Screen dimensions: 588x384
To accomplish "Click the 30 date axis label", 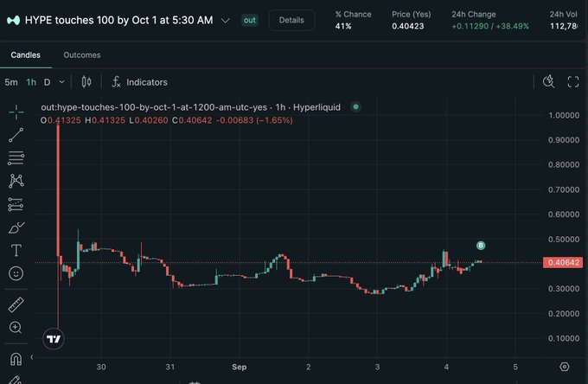I will click(x=101, y=367).
